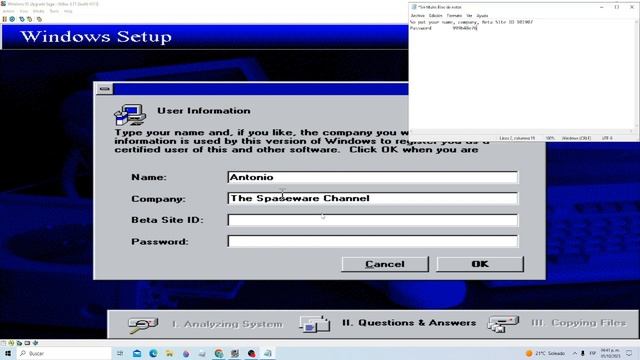This screenshot has height=360, width=640.
Task: Show hidden system tray icons
Action: [574, 353]
